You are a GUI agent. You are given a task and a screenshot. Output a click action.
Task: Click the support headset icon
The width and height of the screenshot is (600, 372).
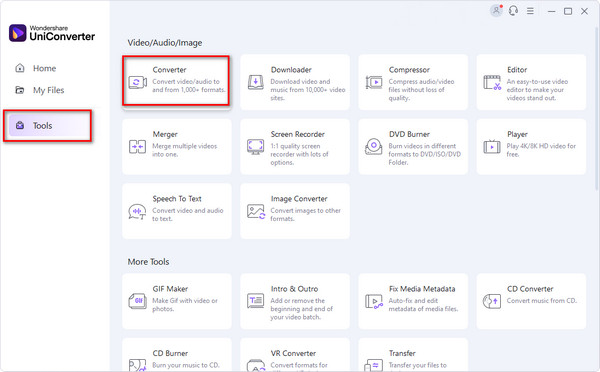click(513, 11)
